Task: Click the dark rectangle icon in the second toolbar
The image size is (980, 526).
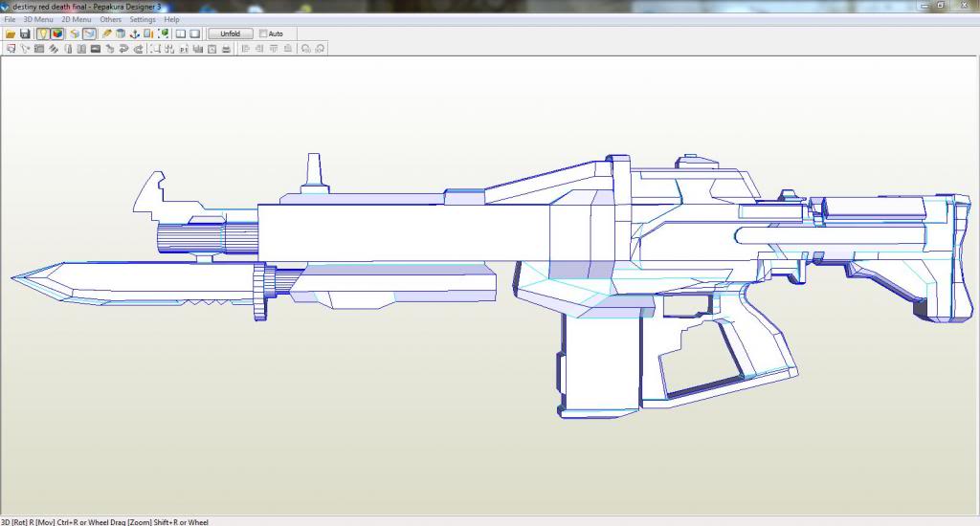Action: [x=96, y=49]
